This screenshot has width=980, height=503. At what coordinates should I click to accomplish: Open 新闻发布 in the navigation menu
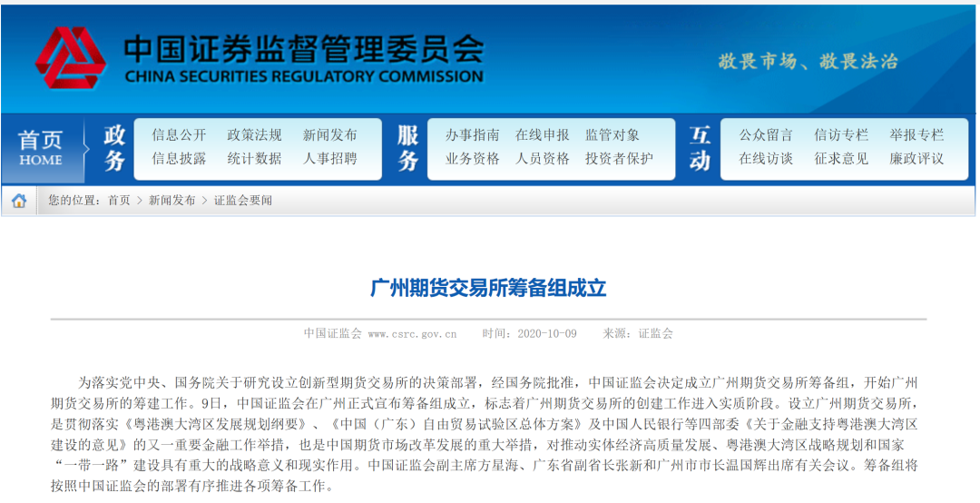330,135
